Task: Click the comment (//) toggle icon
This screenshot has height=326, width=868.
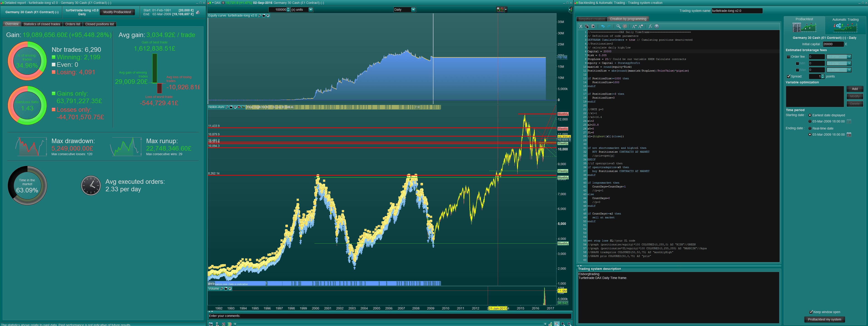Action: pos(625,26)
